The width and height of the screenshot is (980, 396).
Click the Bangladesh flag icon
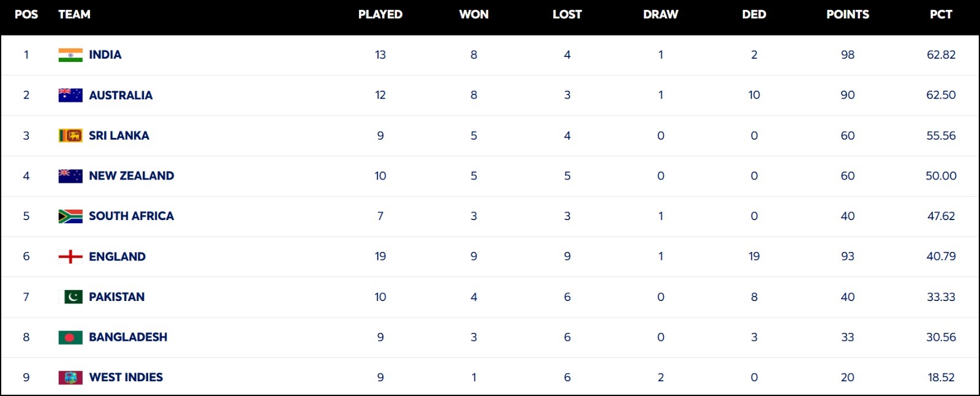70,337
